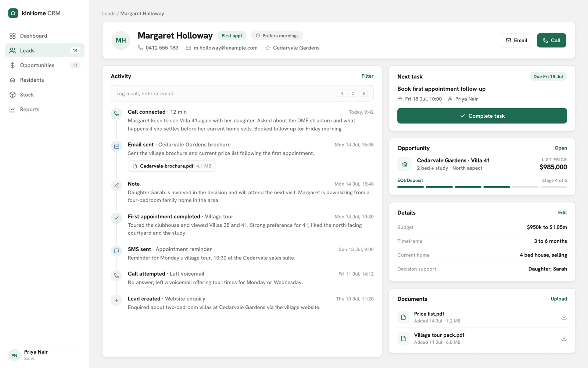The height and width of the screenshot is (368, 588).
Task: Click the kinHome CRM logo icon
Action: (13, 13)
